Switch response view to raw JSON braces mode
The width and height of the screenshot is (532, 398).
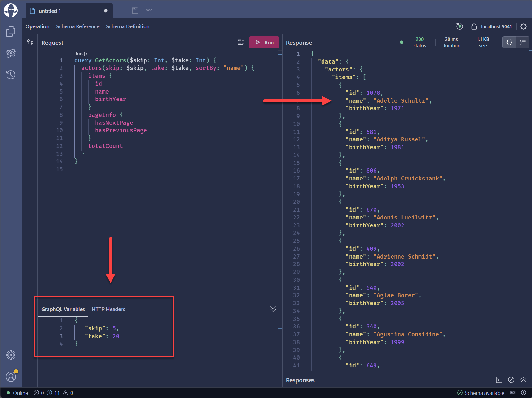point(509,42)
